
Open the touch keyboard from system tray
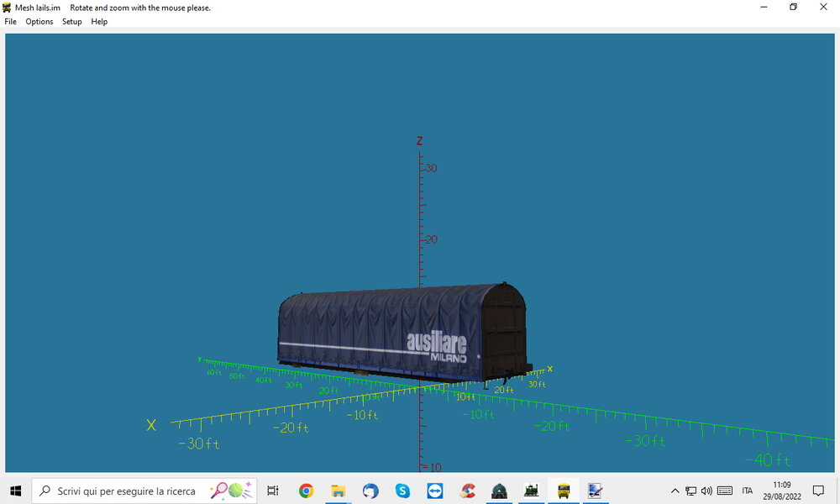pyautogui.click(x=725, y=491)
